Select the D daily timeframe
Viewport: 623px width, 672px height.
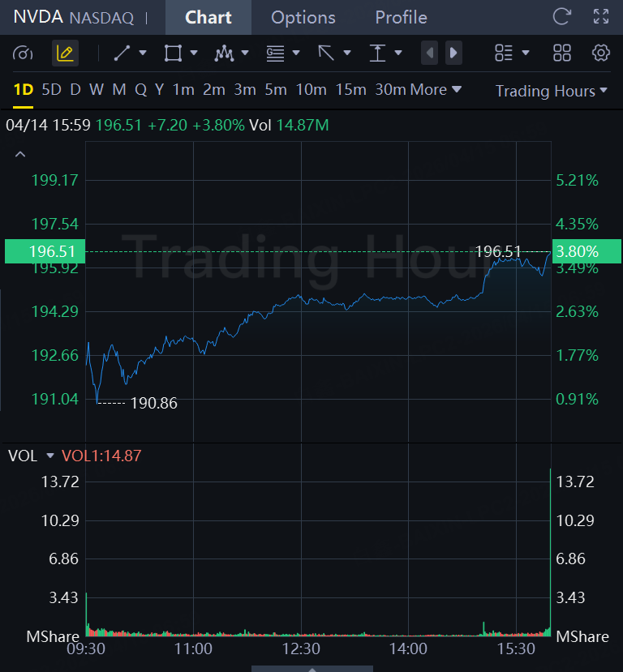(x=75, y=90)
